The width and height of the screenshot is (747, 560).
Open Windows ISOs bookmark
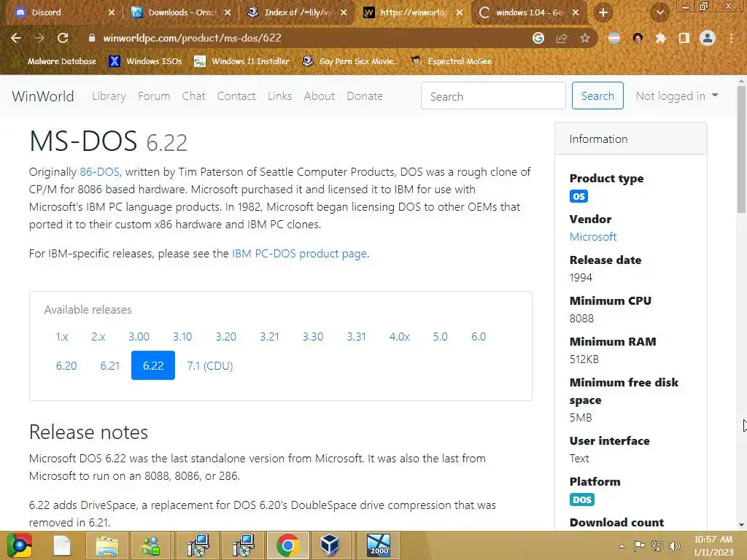pos(145,61)
